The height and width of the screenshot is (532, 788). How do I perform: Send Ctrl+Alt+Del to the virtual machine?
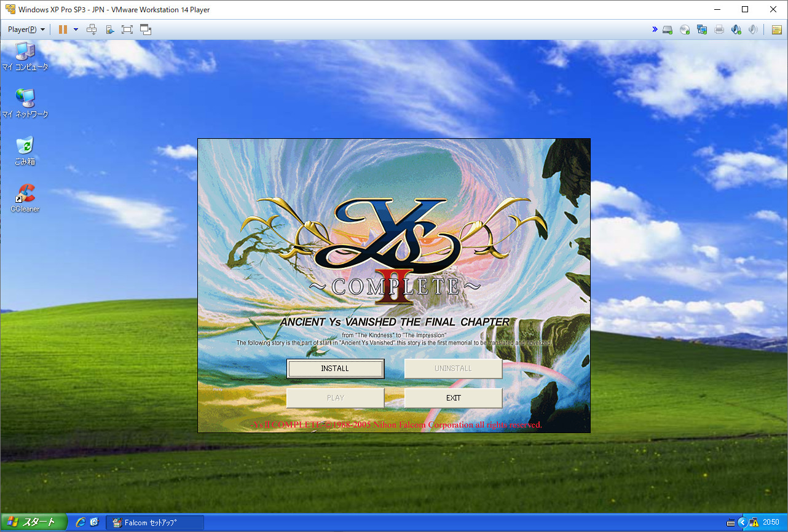pyautogui.click(x=92, y=29)
